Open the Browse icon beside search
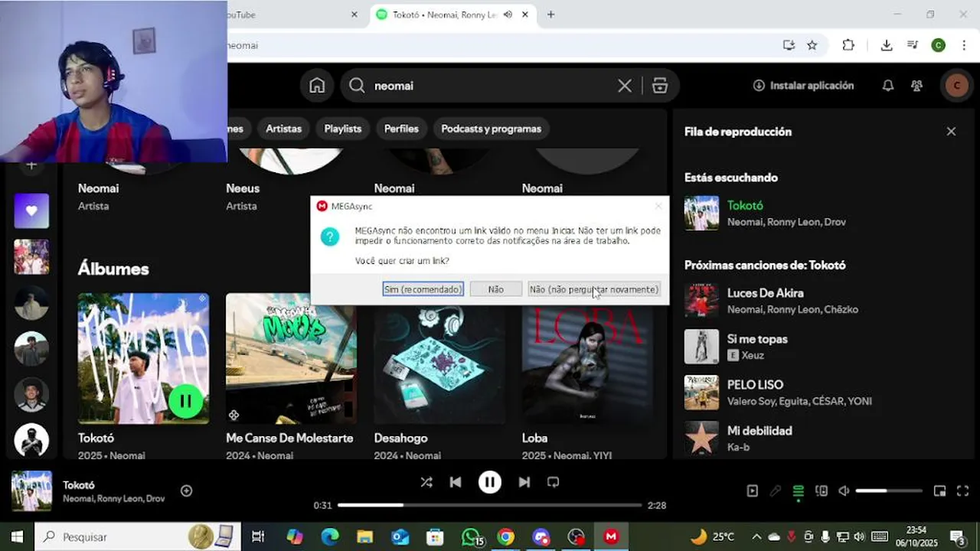Screen dimensions: 980x551 pos(660,86)
